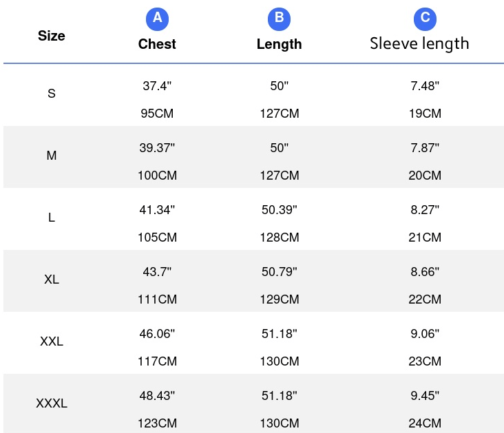Click the 100CM chest measurement
This screenshot has height=433, width=504.
coord(157,176)
